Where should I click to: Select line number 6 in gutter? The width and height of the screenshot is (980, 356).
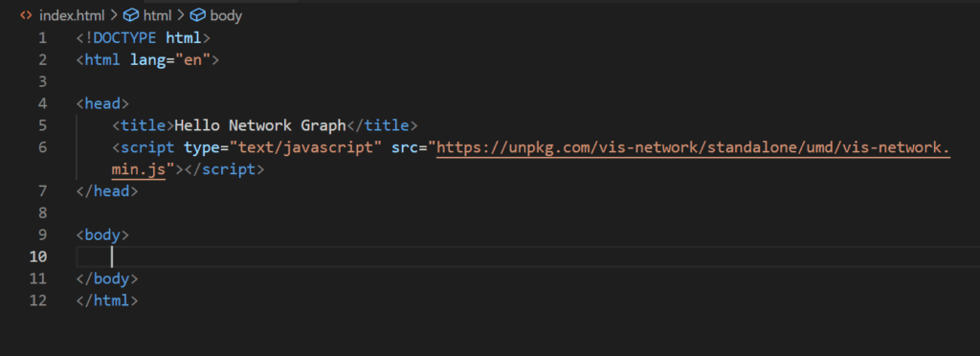click(x=42, y=147)
